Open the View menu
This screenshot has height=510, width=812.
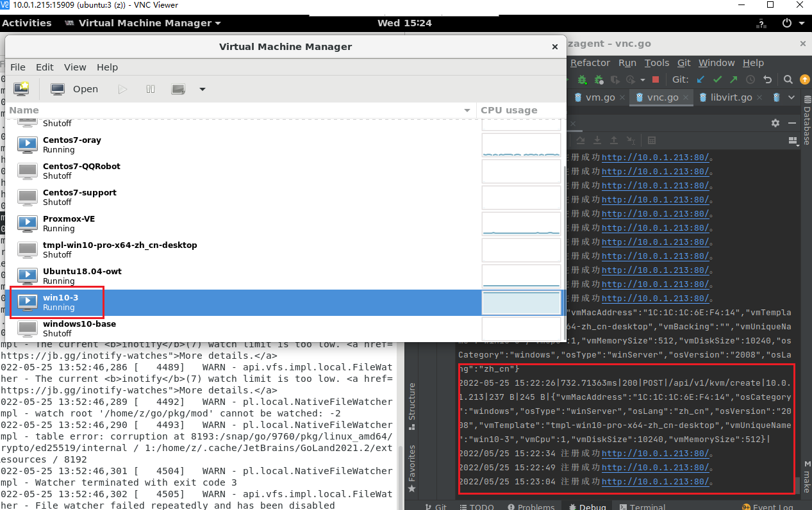coord(75,67)
